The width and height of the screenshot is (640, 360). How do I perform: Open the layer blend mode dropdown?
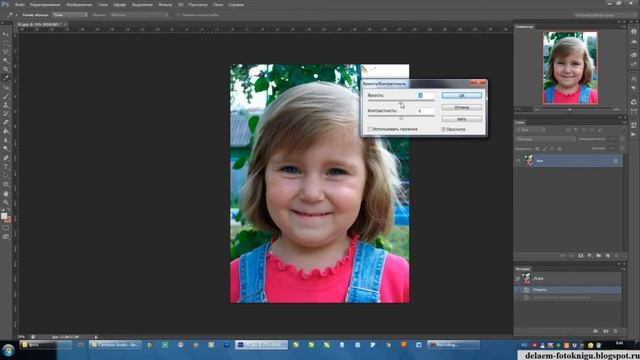click(545, 139)
